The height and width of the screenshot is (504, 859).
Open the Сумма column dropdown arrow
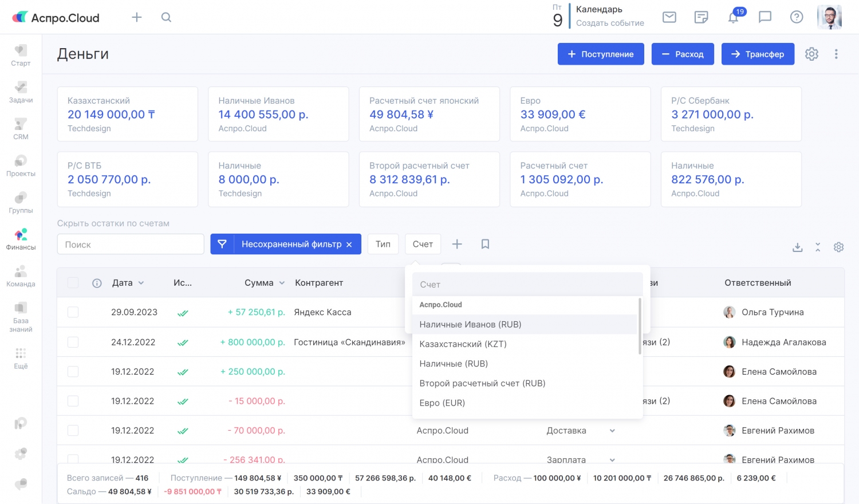(282, 283)
